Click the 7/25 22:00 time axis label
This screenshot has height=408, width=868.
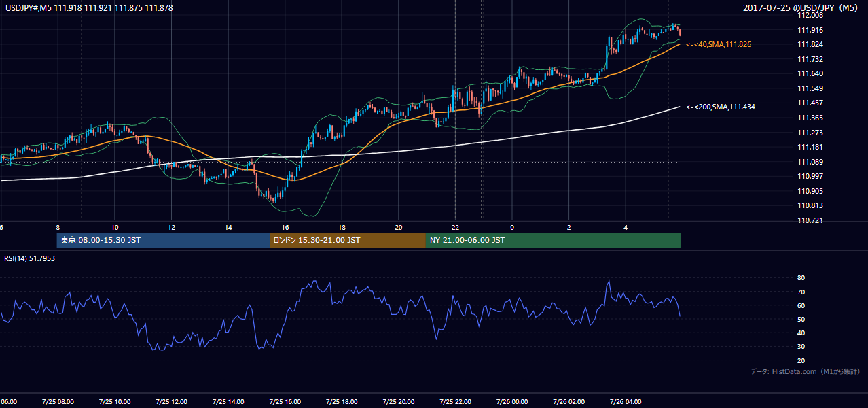tap(456, 401)
